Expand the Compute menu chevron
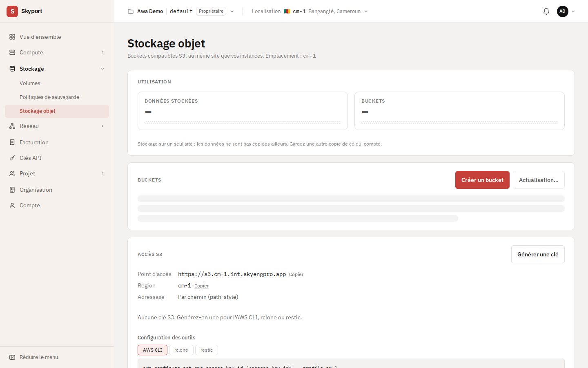 (x=102, y=52)
